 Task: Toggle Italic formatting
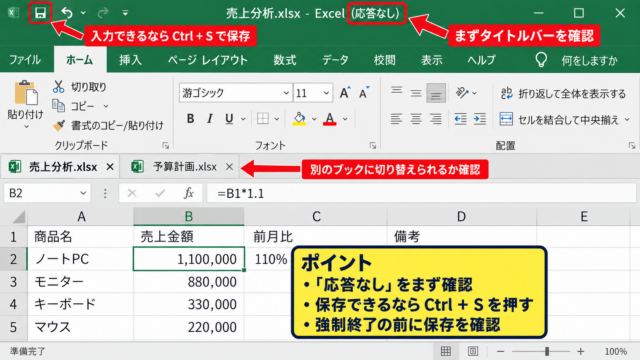click(209, 119)
